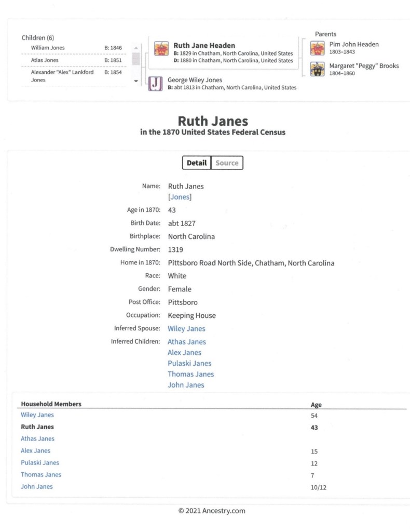Open Pulaski Janes under Inferred Children
The image size is (410, 532).
pos(189,363)
